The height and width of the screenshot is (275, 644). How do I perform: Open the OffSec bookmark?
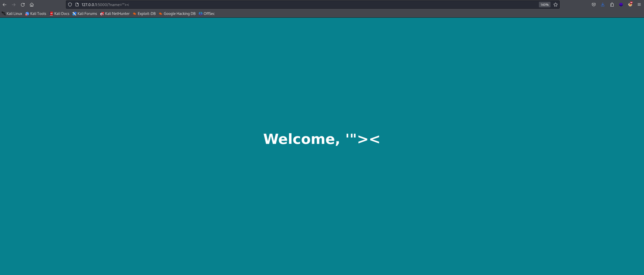[207, 14]
